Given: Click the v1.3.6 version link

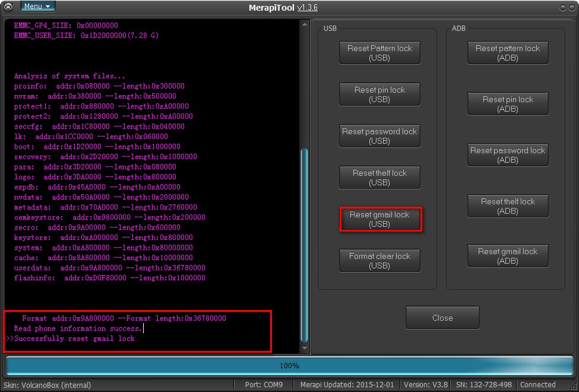Looking at the screenshot, I should click(x=307, y=8).
